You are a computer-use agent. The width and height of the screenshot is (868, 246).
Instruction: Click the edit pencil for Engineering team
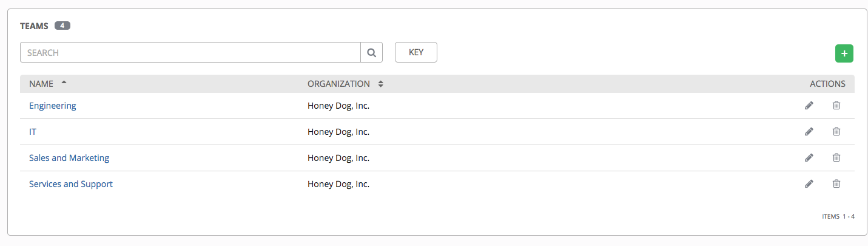(x=809, y=106)
